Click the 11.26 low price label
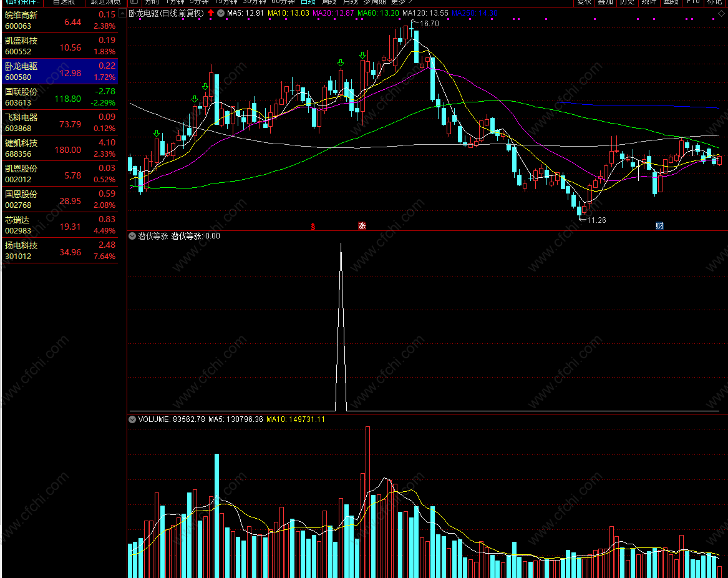 [x=596, y=220]
